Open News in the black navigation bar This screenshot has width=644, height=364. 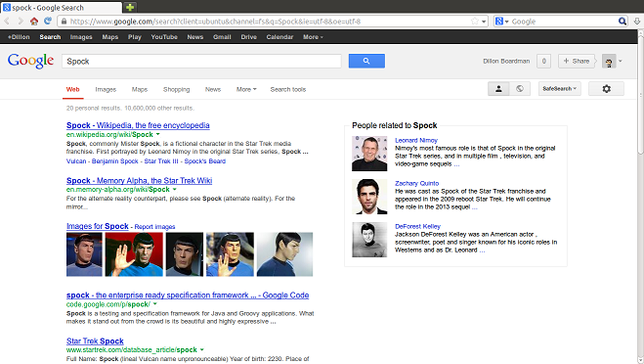click(195, 37)
